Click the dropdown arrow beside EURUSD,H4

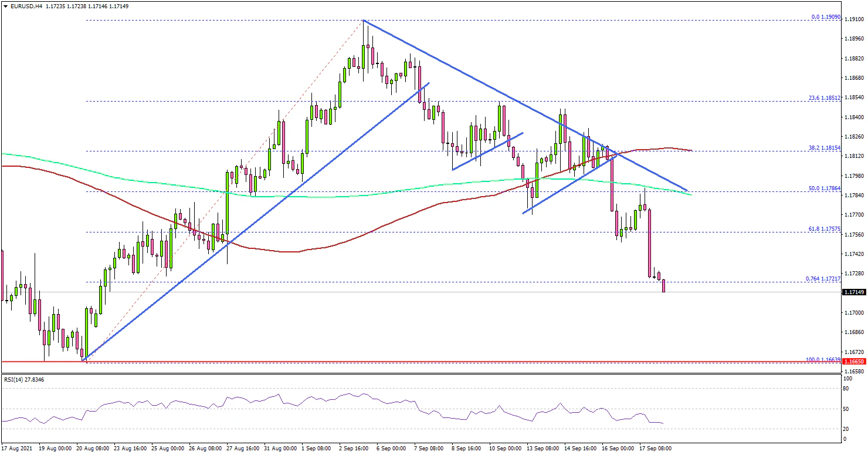(5, 6)
